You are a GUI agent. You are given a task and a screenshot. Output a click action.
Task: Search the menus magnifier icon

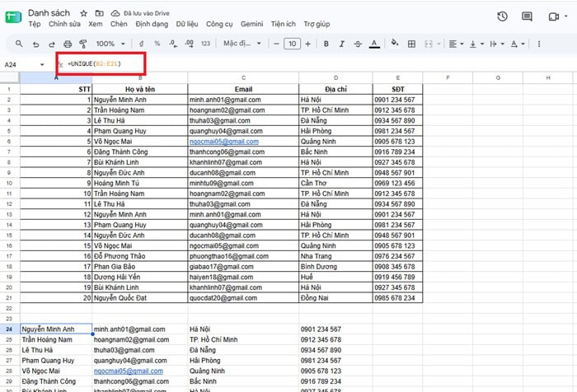tap(19, 44)
